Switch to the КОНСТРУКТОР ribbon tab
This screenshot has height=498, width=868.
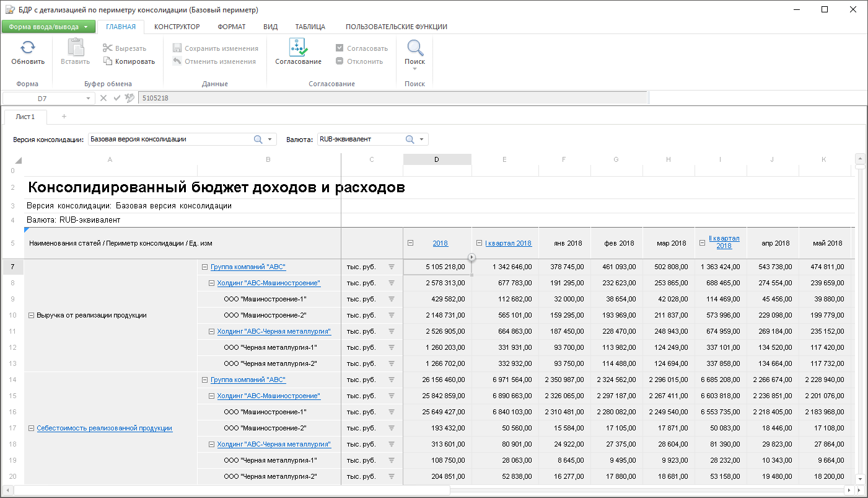[x=177, y=27]
